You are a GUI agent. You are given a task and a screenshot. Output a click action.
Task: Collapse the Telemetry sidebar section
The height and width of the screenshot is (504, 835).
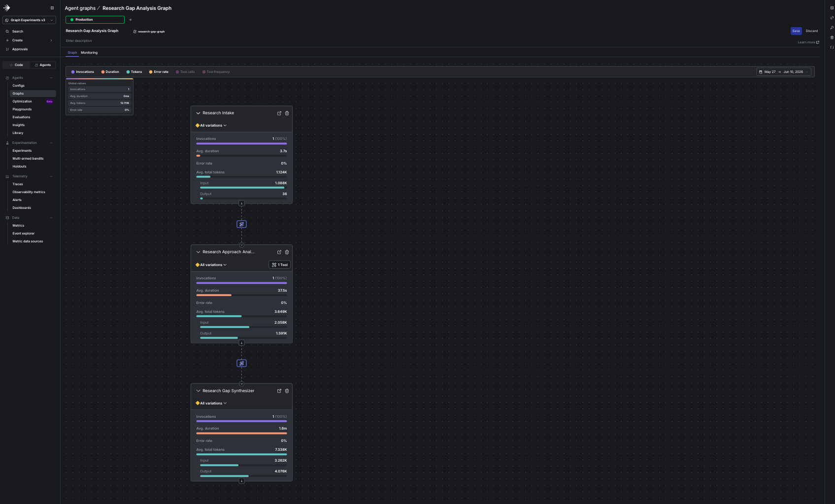(51, 176)
